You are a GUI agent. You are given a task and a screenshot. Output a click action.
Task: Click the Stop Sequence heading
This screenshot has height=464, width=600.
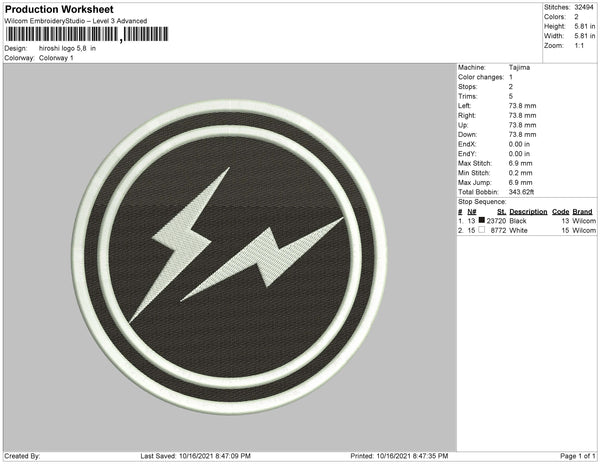tap(482, 202)
